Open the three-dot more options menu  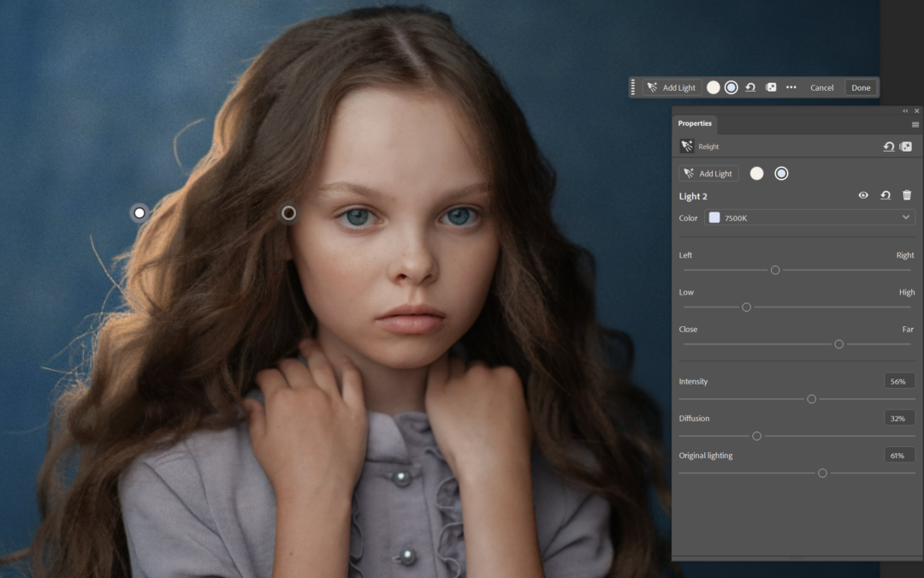(791, 87)
